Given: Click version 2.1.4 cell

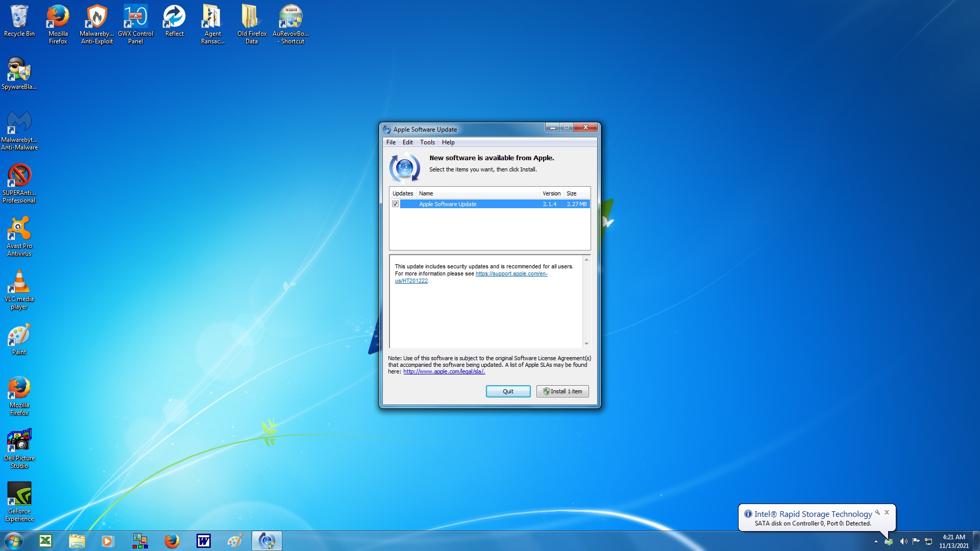Looking at the screenshot, I should (x=550, y=204).
